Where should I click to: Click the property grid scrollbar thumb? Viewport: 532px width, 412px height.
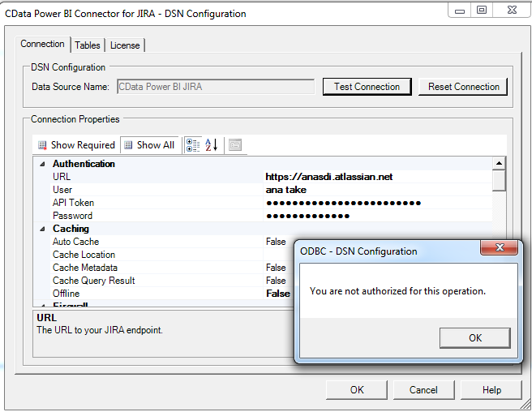[499, 181]
